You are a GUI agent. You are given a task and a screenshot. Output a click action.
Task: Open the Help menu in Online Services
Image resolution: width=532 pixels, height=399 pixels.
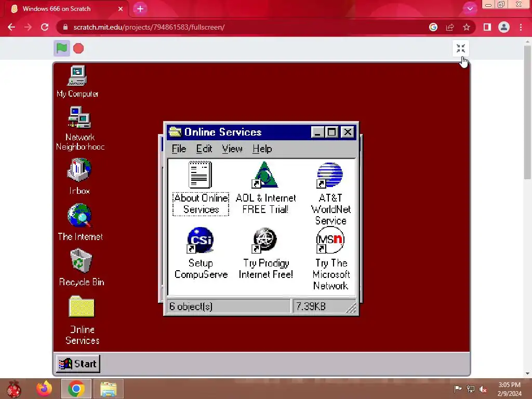click(x=262, y=149)
